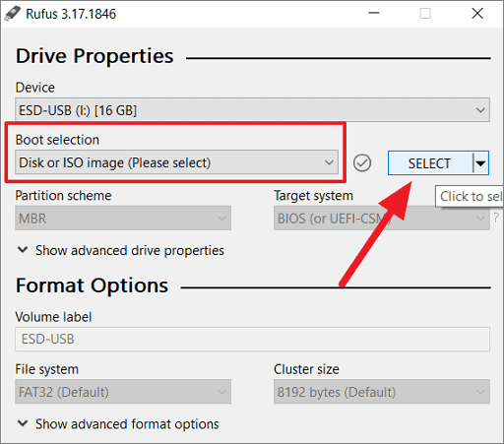Image resolution: width=504 pixels, height=444 pixels.
Task: Open the Cluster size 8192 bytes dropdown
Action: [382, 392]
